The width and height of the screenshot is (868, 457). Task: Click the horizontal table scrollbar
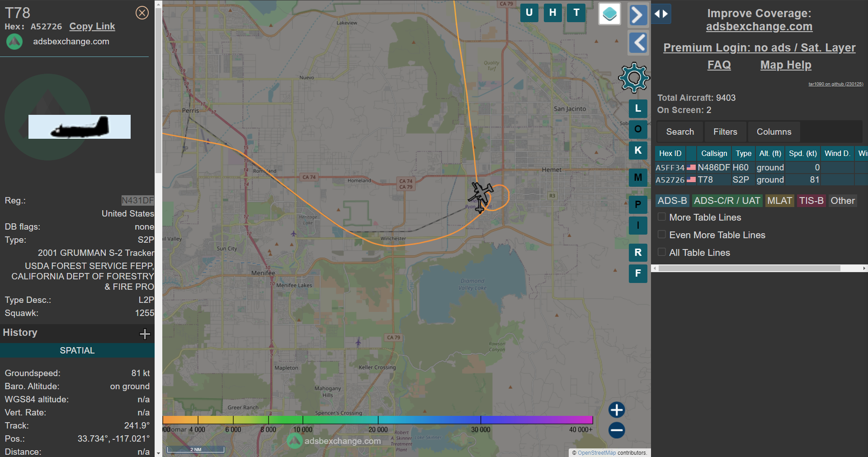749,269
